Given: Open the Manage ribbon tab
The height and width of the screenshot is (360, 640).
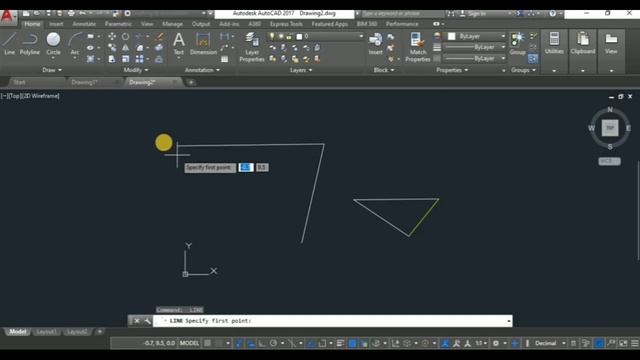Looking at the screenshot, I should (x=172, y=24).
